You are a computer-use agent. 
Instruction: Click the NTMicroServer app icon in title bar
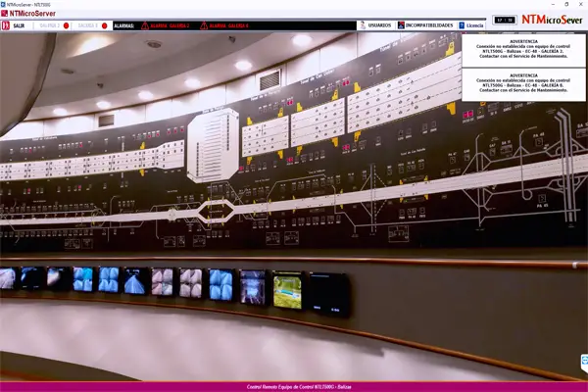pos(5,5)
